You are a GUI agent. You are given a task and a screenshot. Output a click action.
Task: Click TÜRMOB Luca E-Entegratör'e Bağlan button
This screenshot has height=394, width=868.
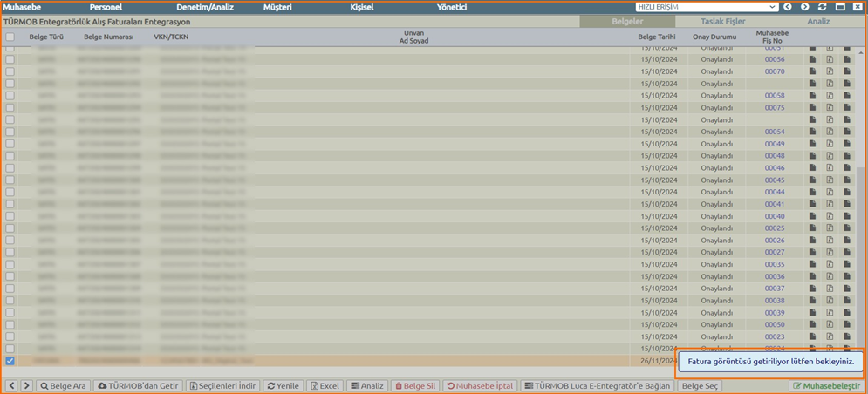(598, 385)
